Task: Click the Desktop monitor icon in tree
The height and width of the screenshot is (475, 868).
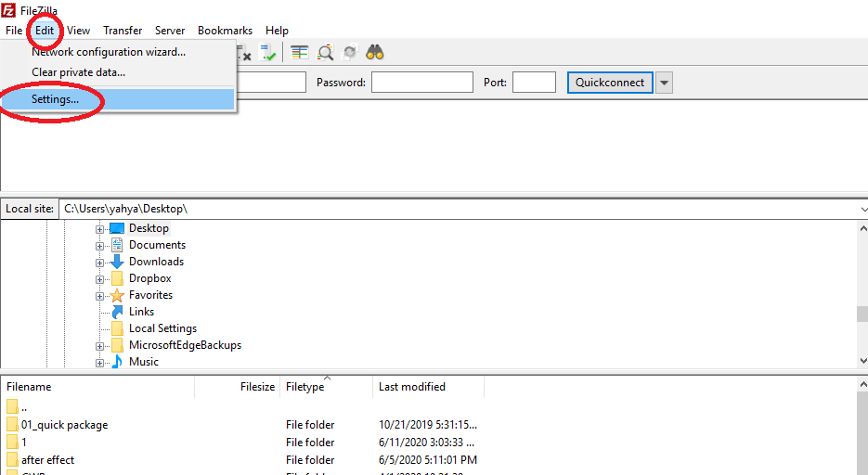Action: [x=117, y=228]
